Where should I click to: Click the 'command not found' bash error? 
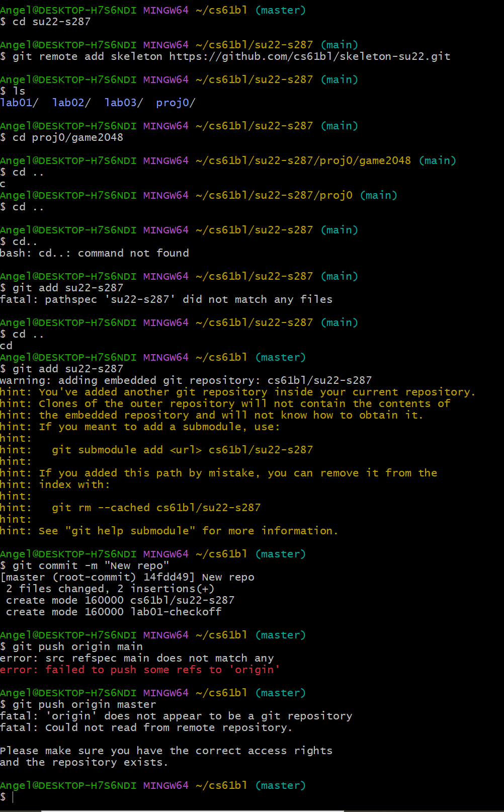pyautogui.click(x=133, y=253)
